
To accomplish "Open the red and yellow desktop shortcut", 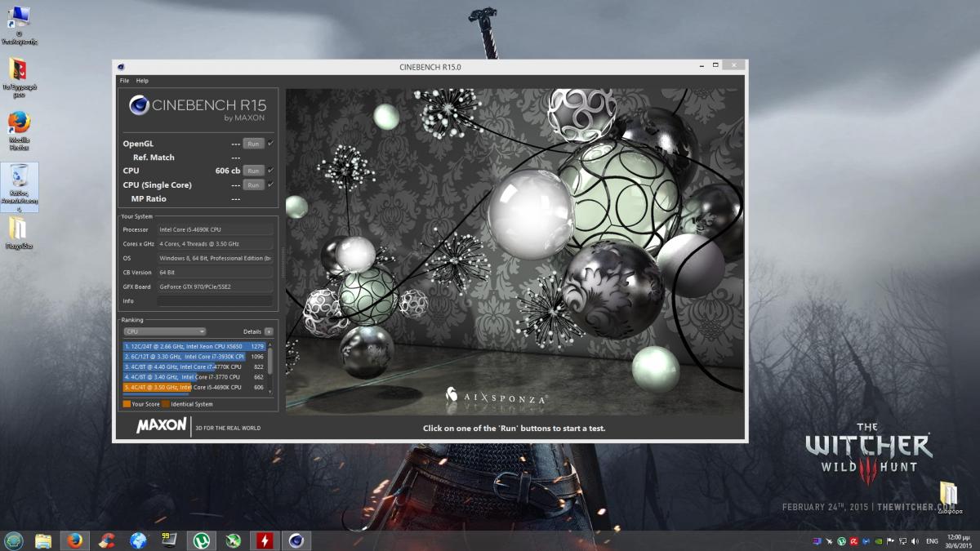I will point(20,78).
